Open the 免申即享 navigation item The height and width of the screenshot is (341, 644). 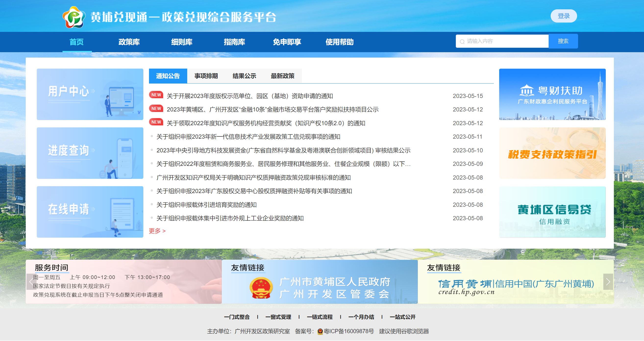point(287,42)
